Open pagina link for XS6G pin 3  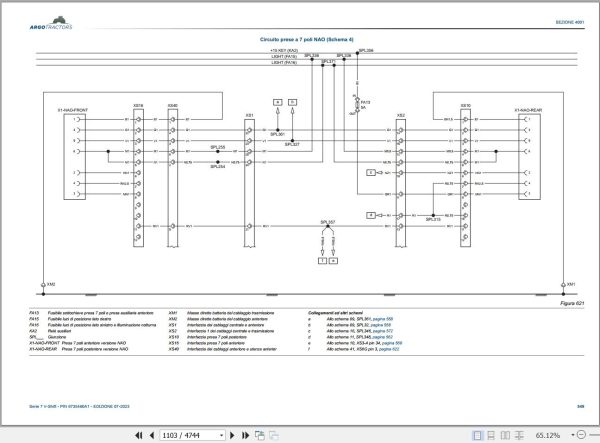coord(389,349)
